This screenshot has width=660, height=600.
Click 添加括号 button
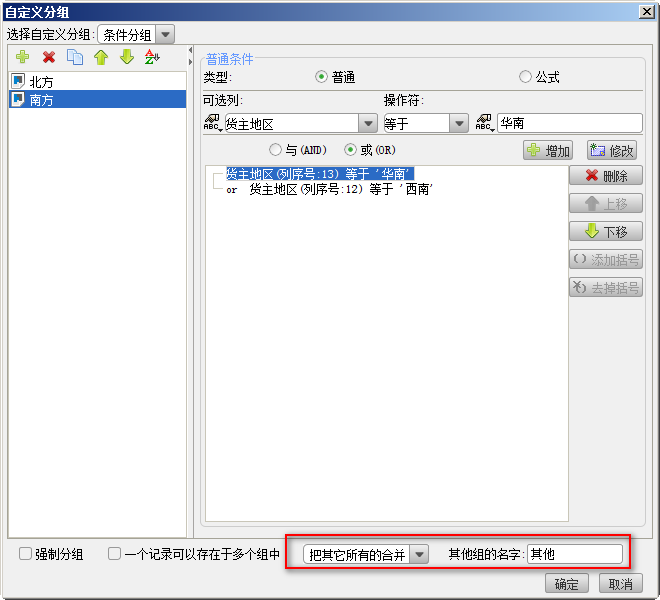point(606,259)
